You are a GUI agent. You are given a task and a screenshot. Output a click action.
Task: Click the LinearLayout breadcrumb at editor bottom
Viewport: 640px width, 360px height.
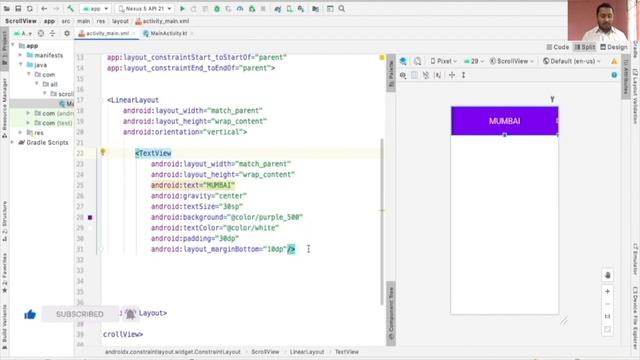pyautogui.click(x=307, y=352)
